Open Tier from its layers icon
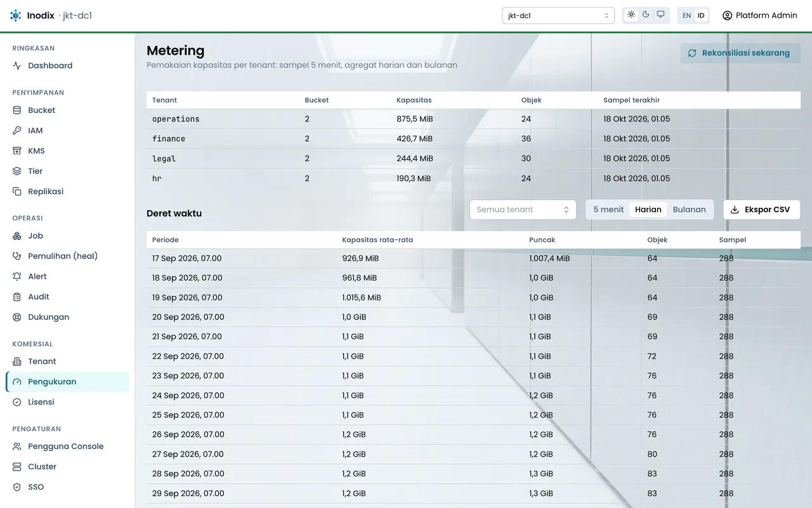812x508 pixels. point(17,171)
